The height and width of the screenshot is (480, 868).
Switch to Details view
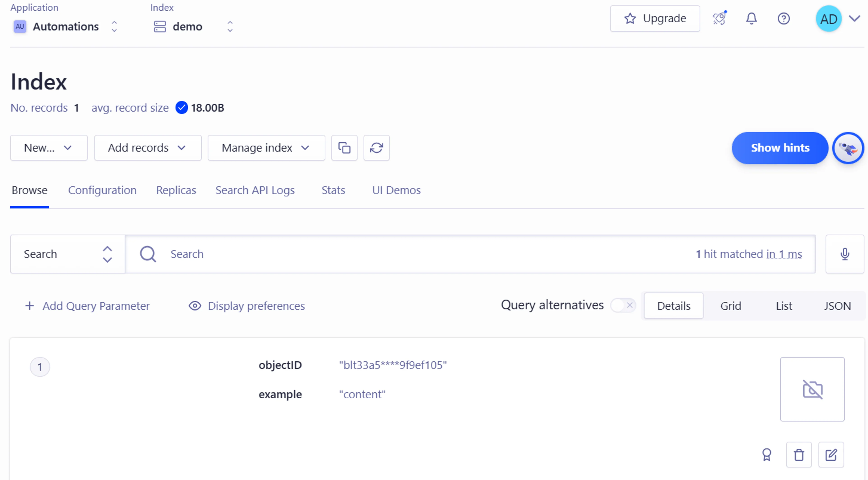[674, 306]
